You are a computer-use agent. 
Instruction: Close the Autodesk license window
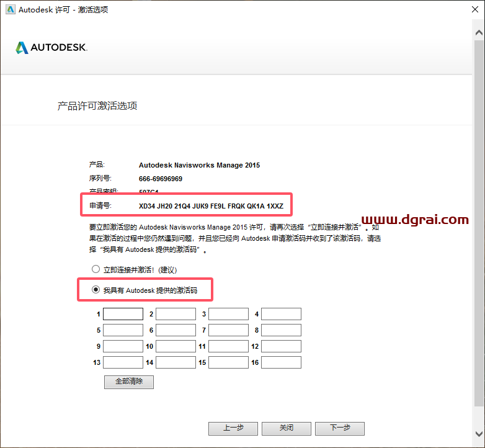pos(475,9)
